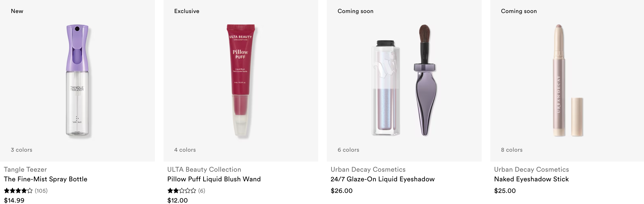Select Urban Decay brand above Glaze-On Eyeshadow
The image size is (644, 204).
368,170
